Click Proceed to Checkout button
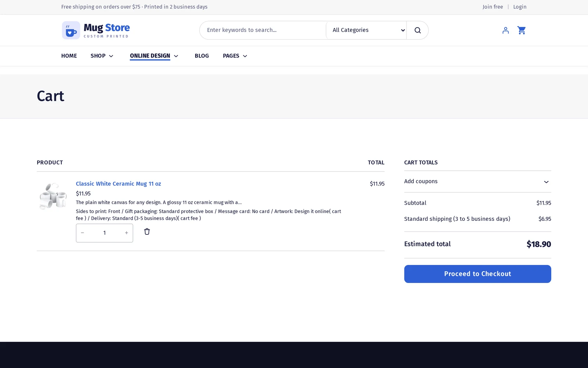This screenshot has width=588, height=368. point(477,274)
